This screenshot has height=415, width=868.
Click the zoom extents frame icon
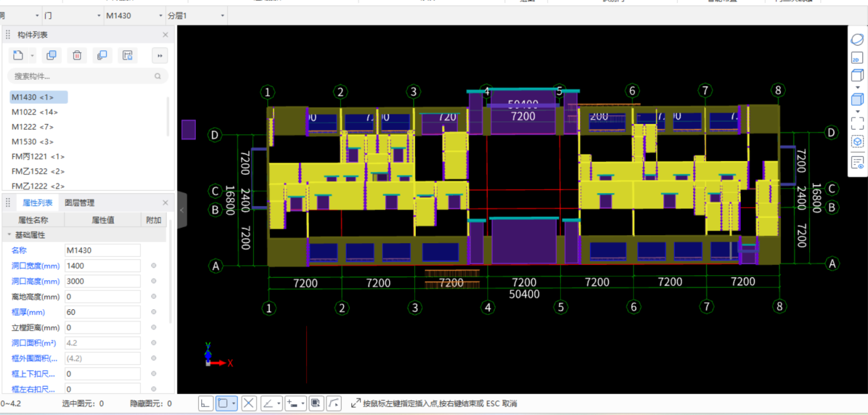[857, 123]
